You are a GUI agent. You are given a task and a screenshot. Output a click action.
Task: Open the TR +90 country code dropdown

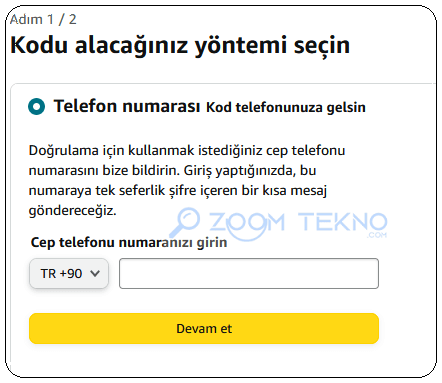coord(69,273)
